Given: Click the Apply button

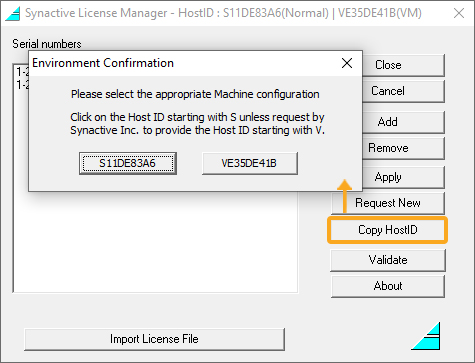Looking at the screenshot, I should [x=404, y=177].
